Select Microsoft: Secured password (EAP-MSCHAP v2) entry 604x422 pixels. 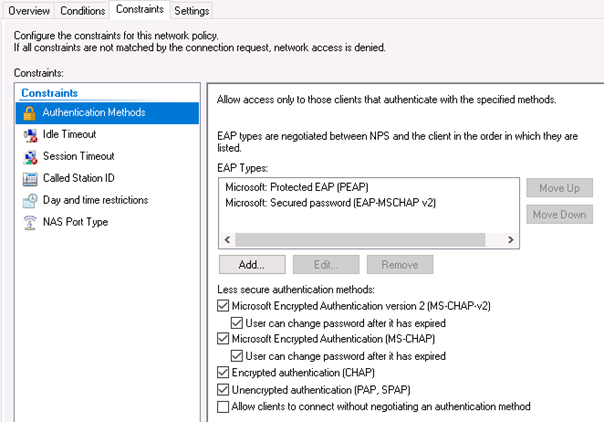(x=331, y=203)
